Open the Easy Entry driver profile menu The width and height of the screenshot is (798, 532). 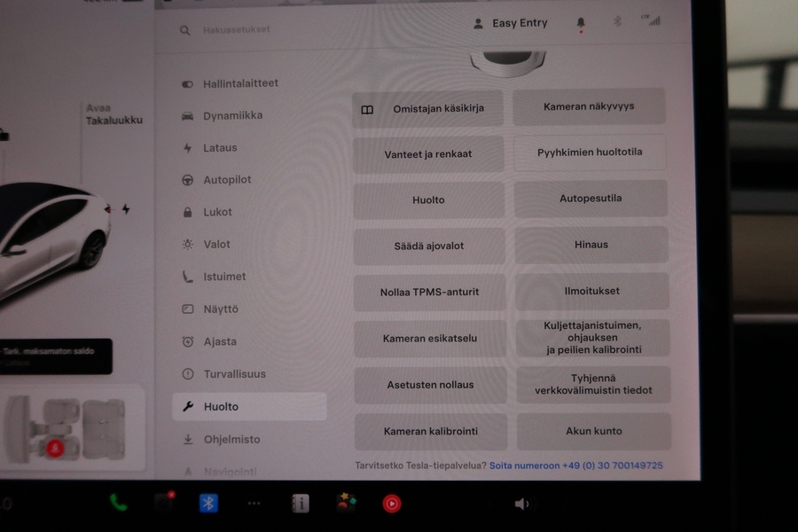coord(511,23)
